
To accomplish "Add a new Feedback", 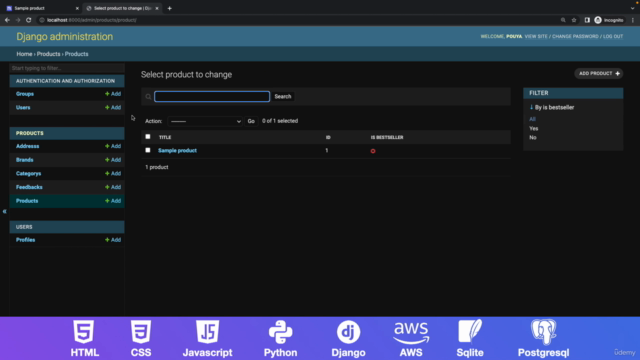I will pos(113,187).
